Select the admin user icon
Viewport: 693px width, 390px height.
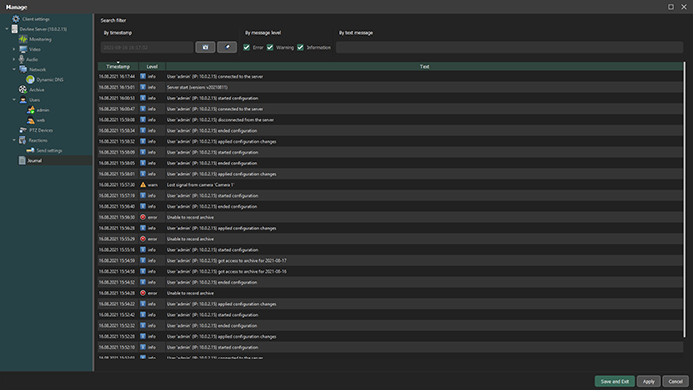pos(30,110)
